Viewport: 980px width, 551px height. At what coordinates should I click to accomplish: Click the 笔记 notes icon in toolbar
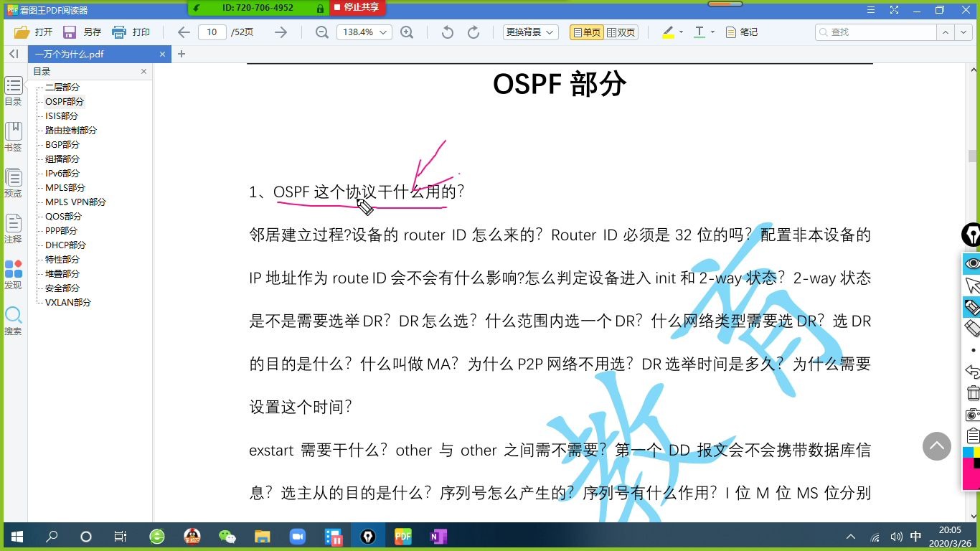pos(739,32)
